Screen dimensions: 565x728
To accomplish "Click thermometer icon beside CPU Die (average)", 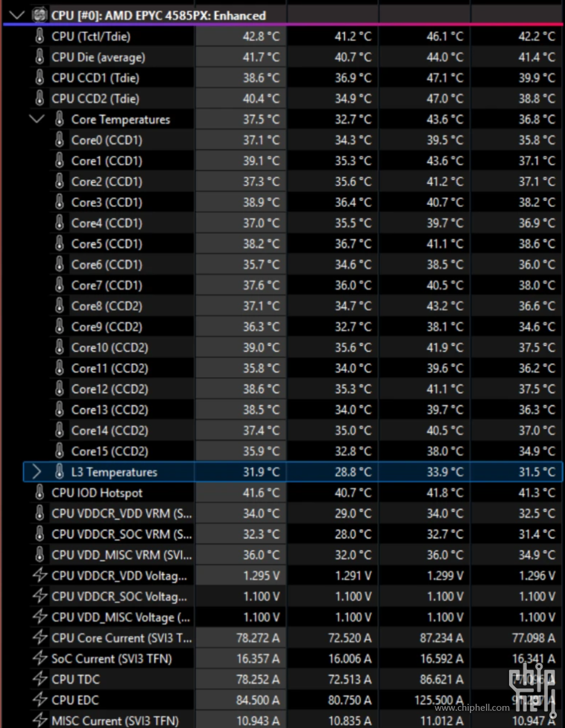I will click(x=39, y=57).
